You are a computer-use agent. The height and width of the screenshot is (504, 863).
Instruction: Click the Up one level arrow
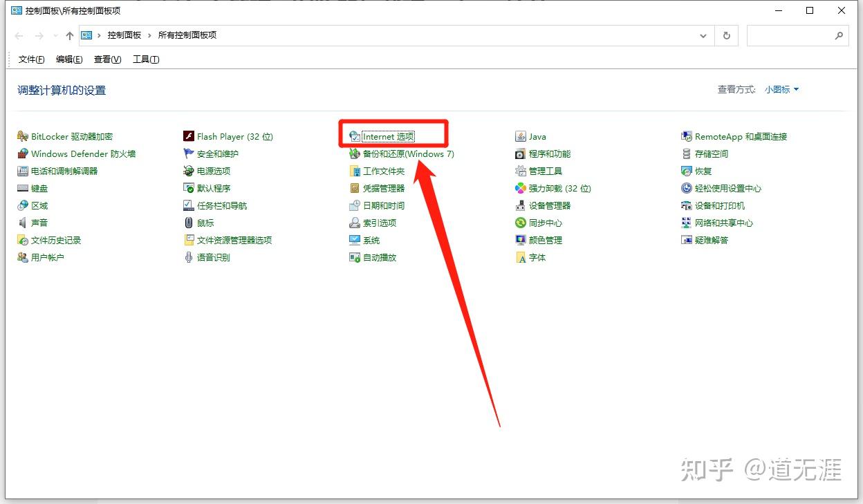coord(69,35)
